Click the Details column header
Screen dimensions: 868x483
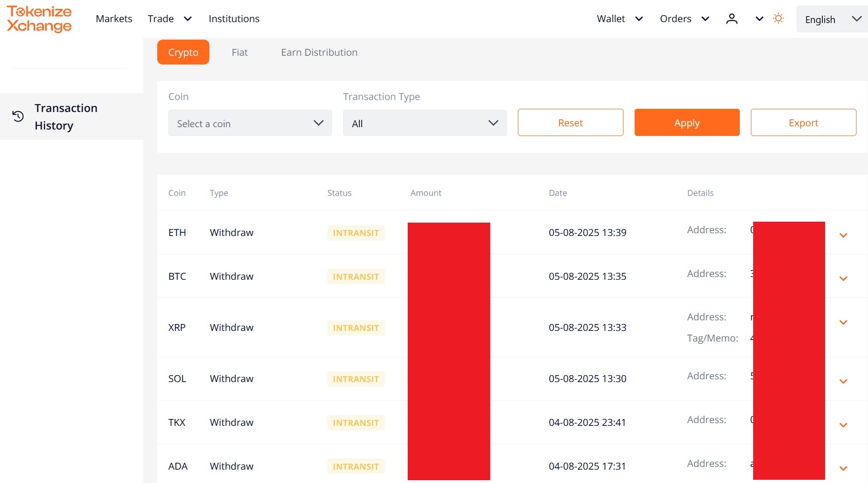click(700, 193)
